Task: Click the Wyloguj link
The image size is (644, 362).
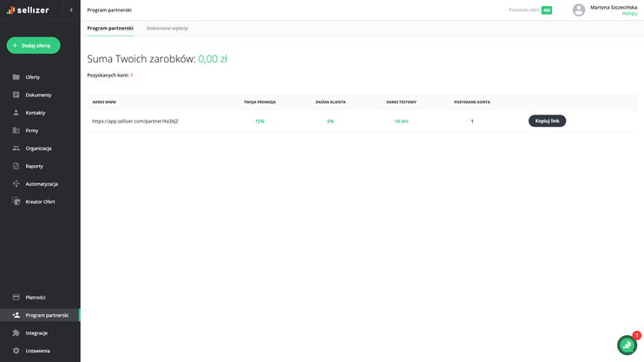Action: click(x=629, y=13)
